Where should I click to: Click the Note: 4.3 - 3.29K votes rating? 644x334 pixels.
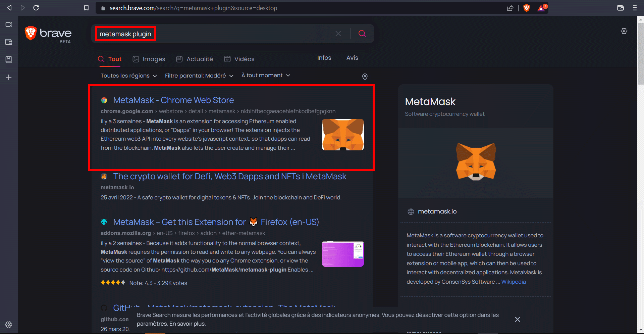(158, 283)
